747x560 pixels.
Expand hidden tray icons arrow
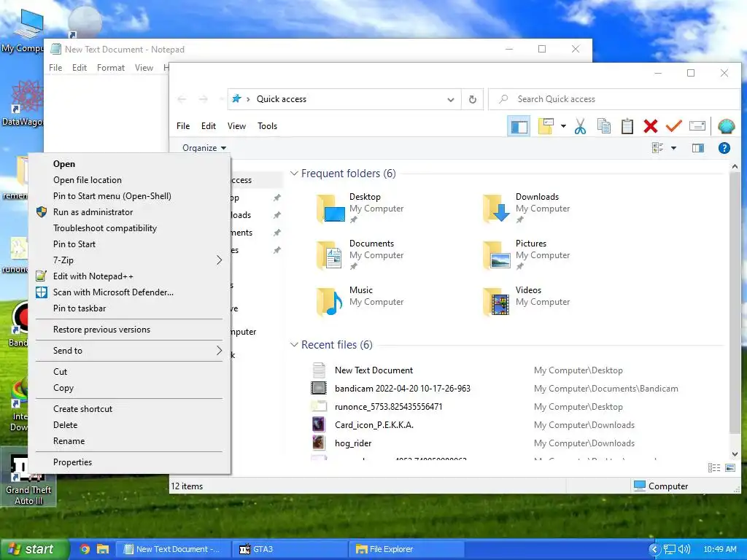click(x=654, y=550)
